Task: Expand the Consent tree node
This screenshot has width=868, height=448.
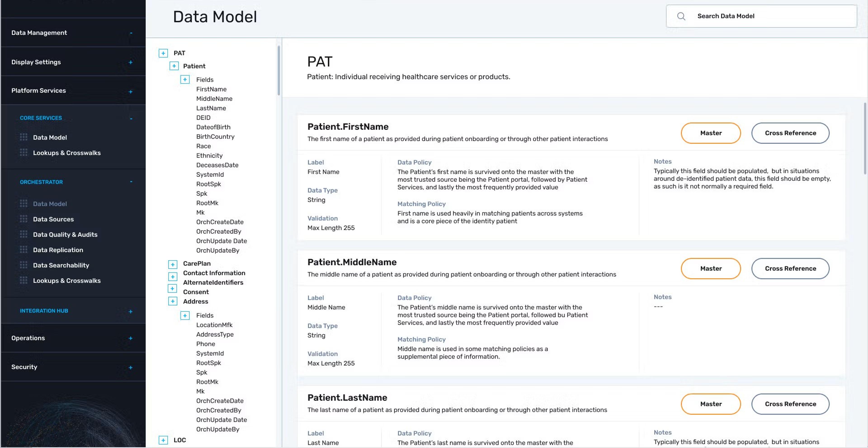Action: tap(172, 289)
